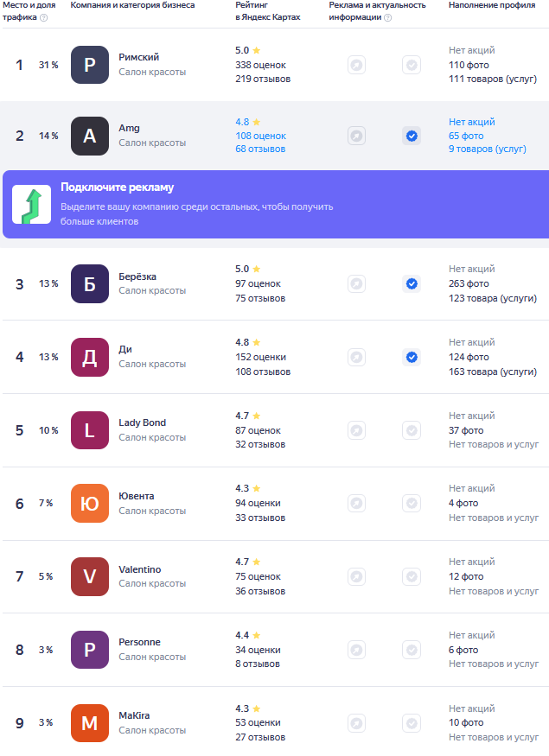Viewport: 549px width, 756px height.
Task: Select the company name 'Римский'
Action: (x=139, y=57)
